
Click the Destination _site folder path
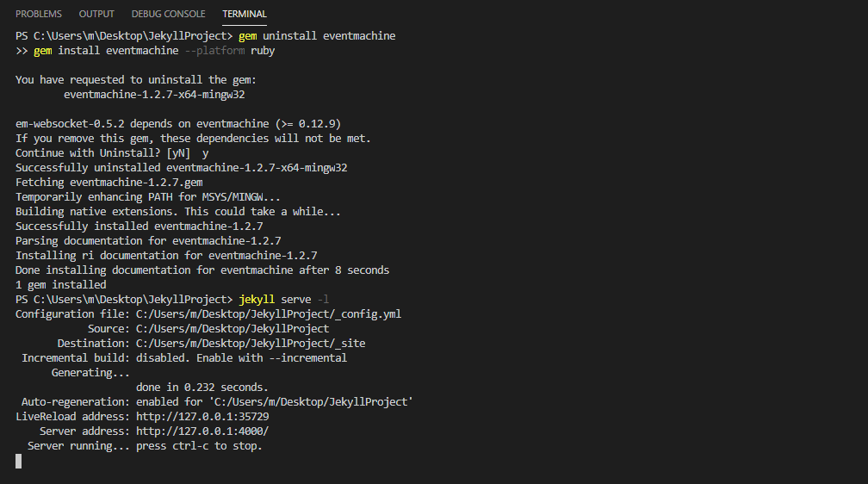pyautogui.click(x=251, y=343)
